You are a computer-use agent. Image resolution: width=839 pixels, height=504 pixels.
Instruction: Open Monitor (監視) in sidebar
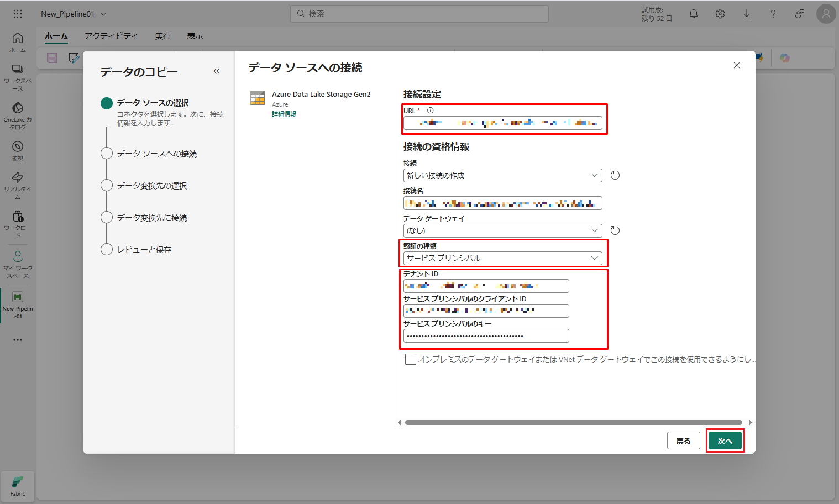tap(18, 150)
